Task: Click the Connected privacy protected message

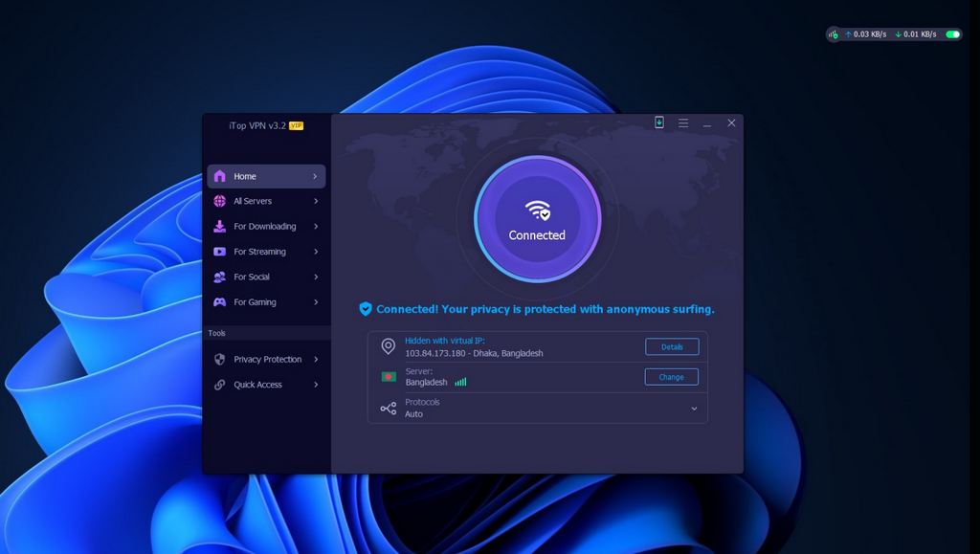Action: [545, 309]
